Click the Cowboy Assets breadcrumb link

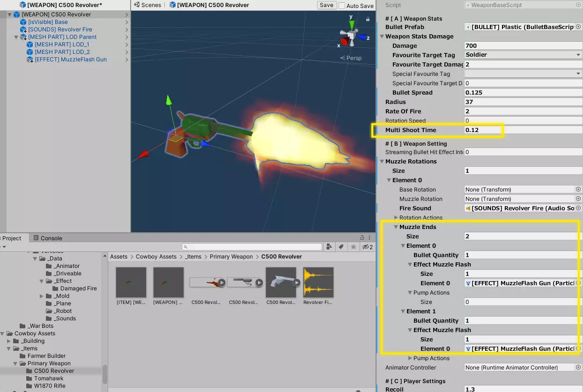click(156, 257)
